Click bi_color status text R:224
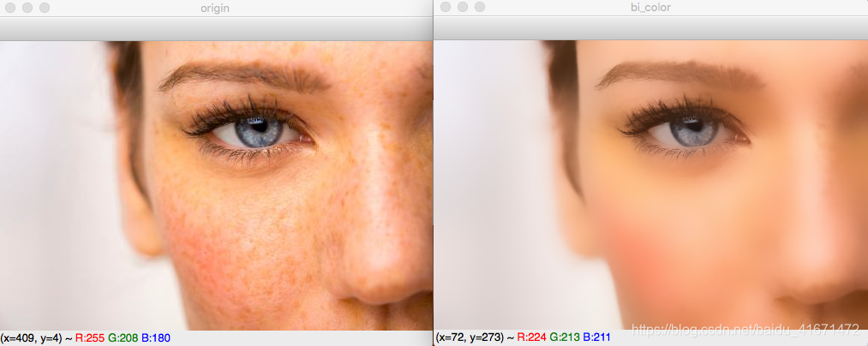The image size is (868, 346). (532, 337)
